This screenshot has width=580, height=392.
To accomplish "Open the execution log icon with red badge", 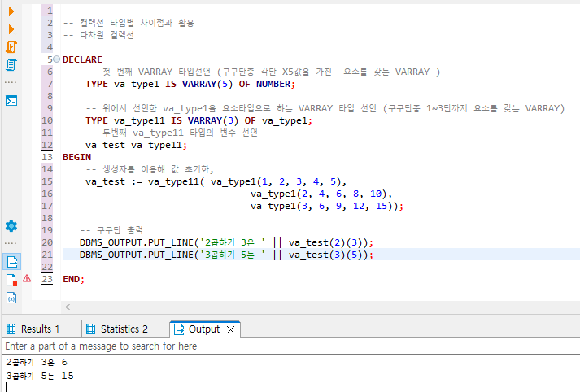I will (11, 280).
